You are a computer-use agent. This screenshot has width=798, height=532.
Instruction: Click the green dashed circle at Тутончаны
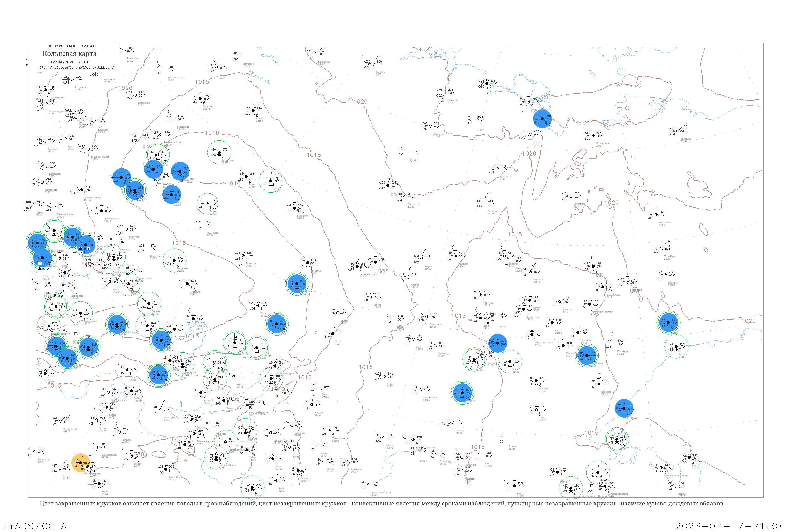click(219, 152)
